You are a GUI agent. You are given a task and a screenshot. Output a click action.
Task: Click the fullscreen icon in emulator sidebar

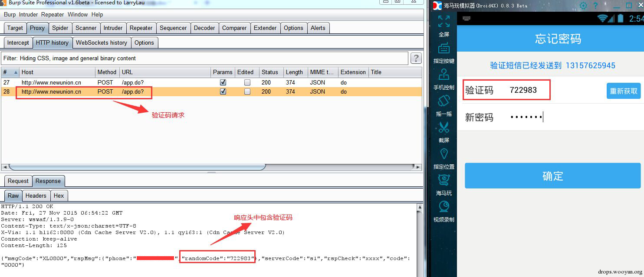[444, 21]
